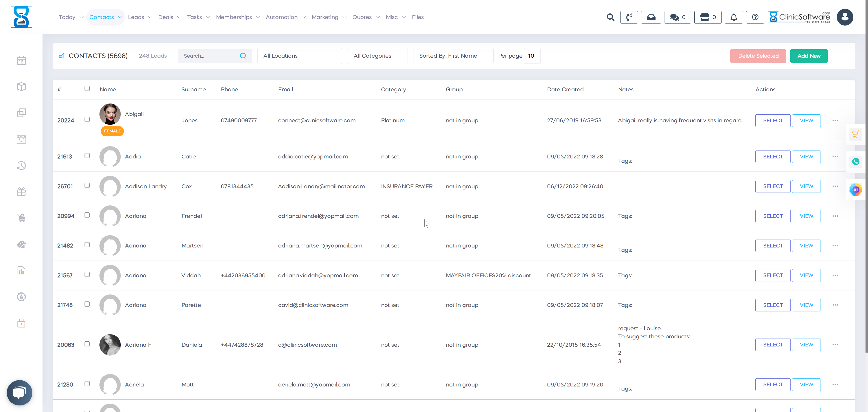Expand the All Locations dropdown
The image size is (868, 412).
(x=299, y=56)
